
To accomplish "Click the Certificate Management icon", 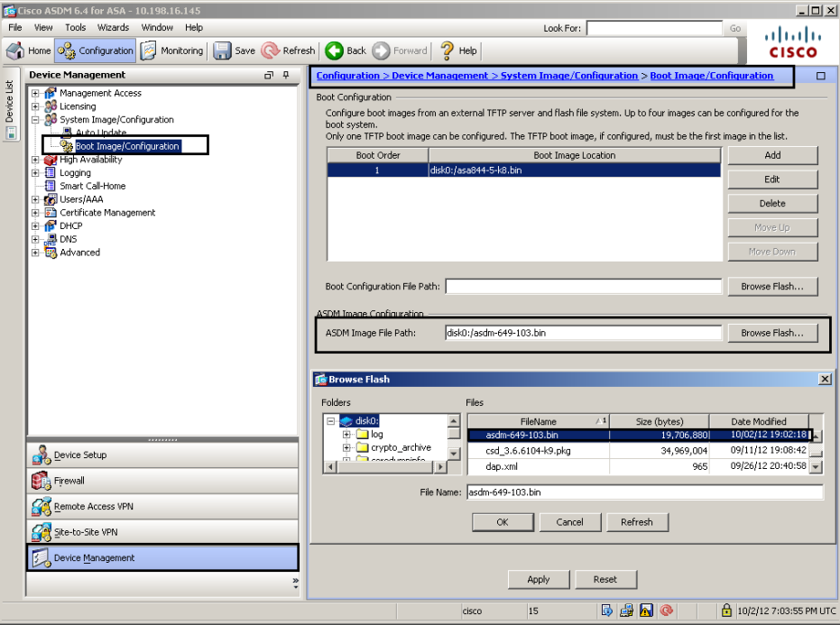I will click(51, 213).
